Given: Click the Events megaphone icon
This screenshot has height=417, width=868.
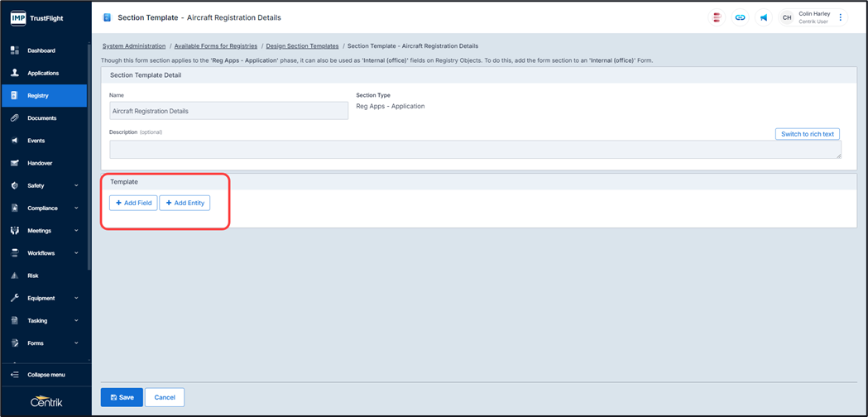Looking at the screenshot, I should tap(15, 141).
